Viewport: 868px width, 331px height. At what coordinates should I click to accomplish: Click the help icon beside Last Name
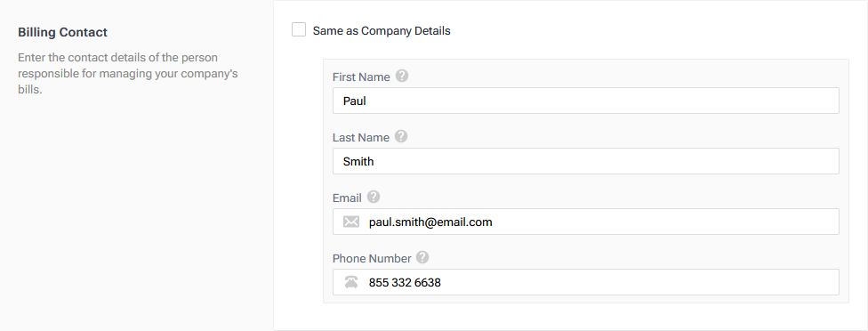[x=401, y=136]
